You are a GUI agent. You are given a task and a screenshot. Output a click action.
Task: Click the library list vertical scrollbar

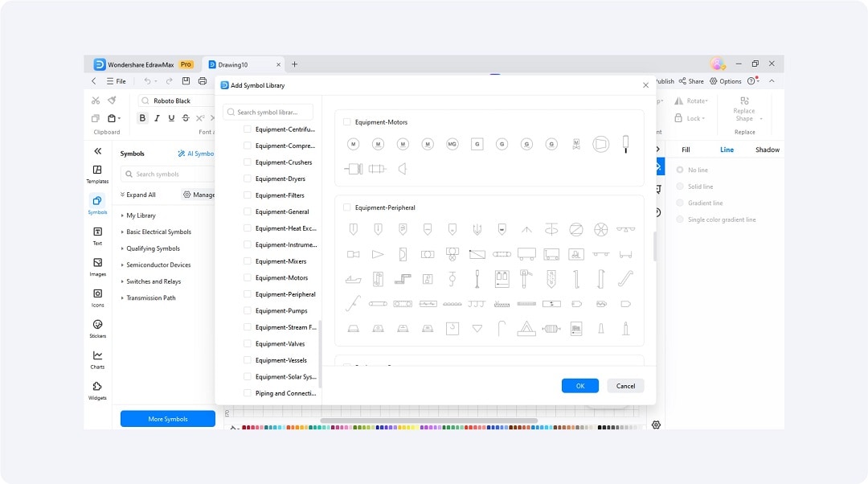[319, 353]
